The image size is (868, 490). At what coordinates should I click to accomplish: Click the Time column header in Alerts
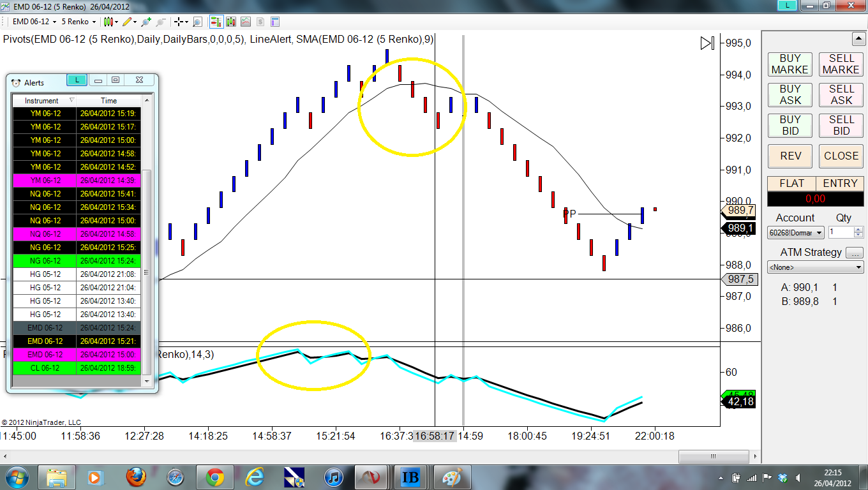pos(108,100)
